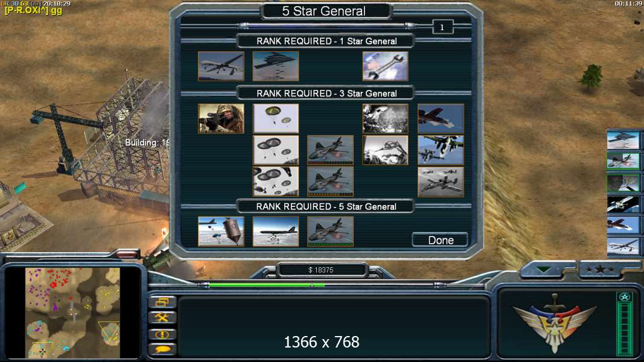Select the Spy Drone general power
Screen dimensions: 644x362
pos(221,66)
